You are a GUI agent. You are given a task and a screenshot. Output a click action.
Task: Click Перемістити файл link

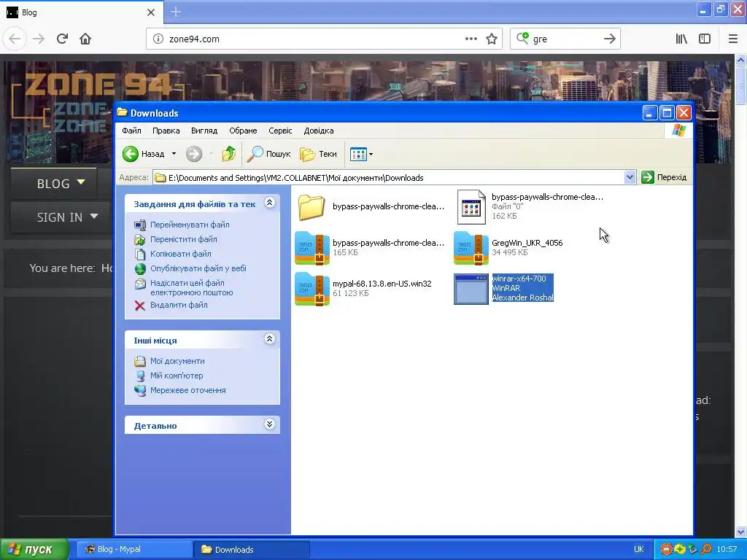pos(183,239)
